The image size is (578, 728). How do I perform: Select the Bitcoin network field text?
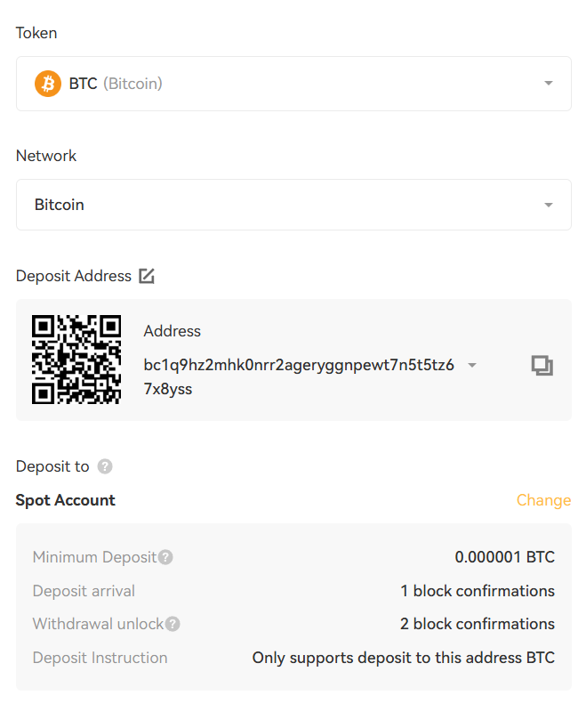tap(60, 205)
